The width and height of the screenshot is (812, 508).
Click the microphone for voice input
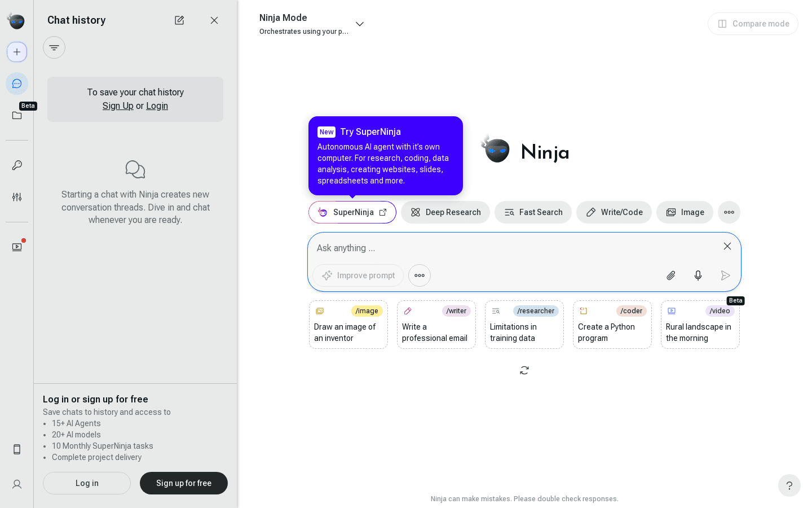point(698,275)
